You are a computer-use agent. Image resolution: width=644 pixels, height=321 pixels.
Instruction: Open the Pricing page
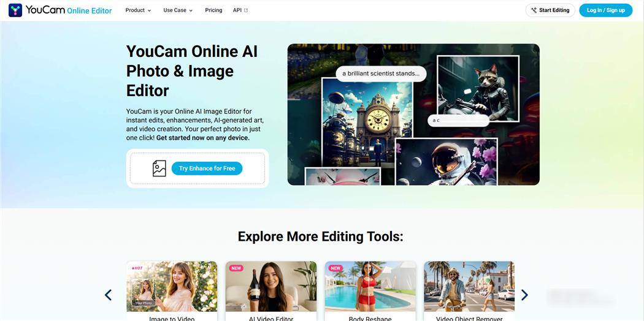(213, 10)
